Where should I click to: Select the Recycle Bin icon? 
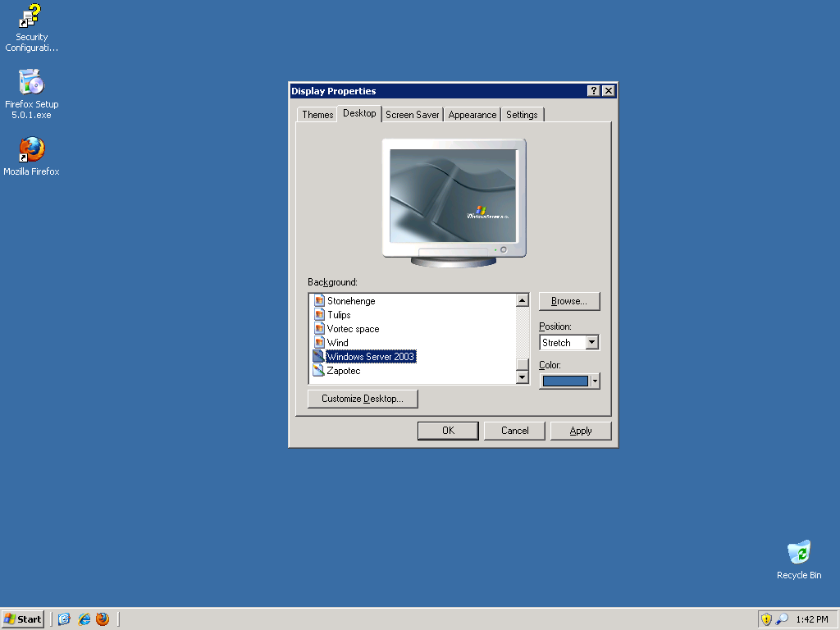799,559
